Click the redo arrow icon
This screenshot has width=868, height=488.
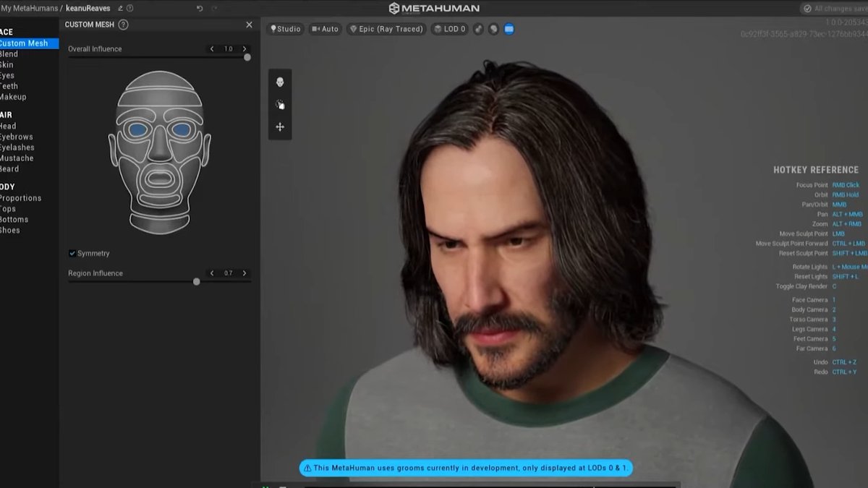coord(214,9)
